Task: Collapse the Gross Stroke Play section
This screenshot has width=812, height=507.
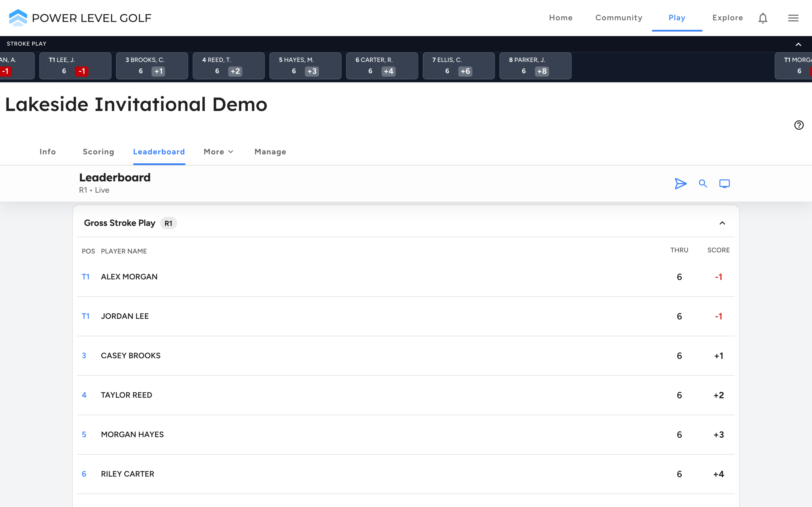Action: pos(722,223)
